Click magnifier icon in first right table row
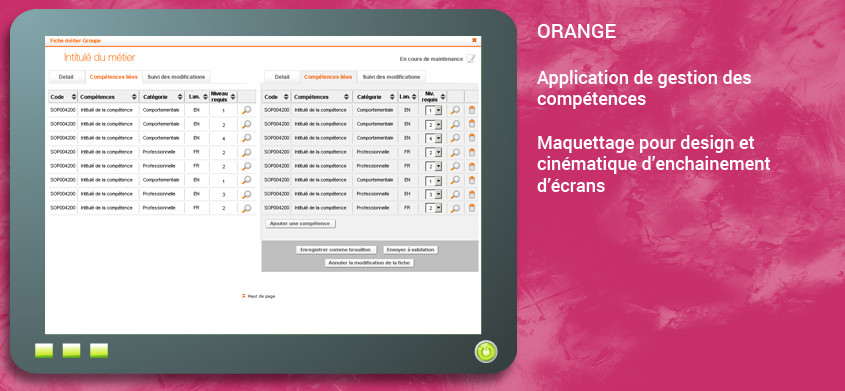 (x=455, y=110)
